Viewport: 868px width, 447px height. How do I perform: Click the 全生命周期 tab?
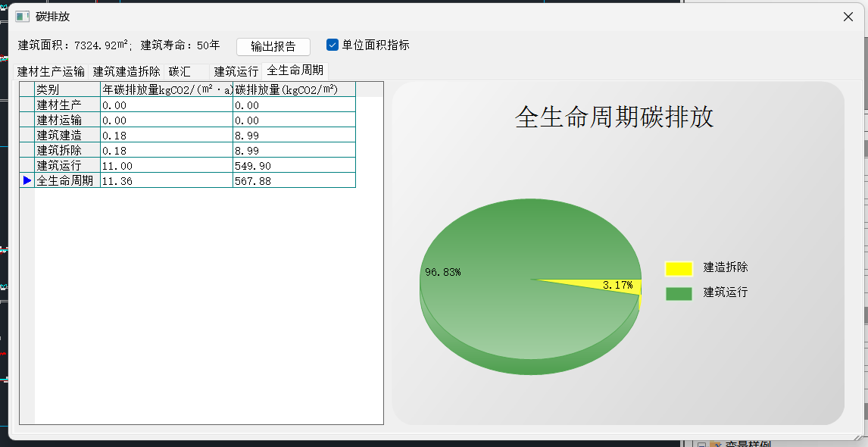(295, 70)
